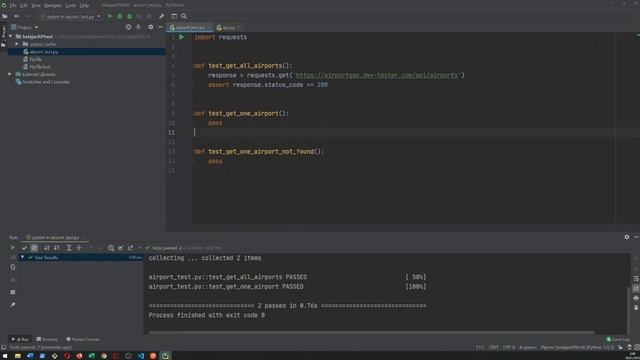Toggle Show Passed tests checkmark

[24, 248]
